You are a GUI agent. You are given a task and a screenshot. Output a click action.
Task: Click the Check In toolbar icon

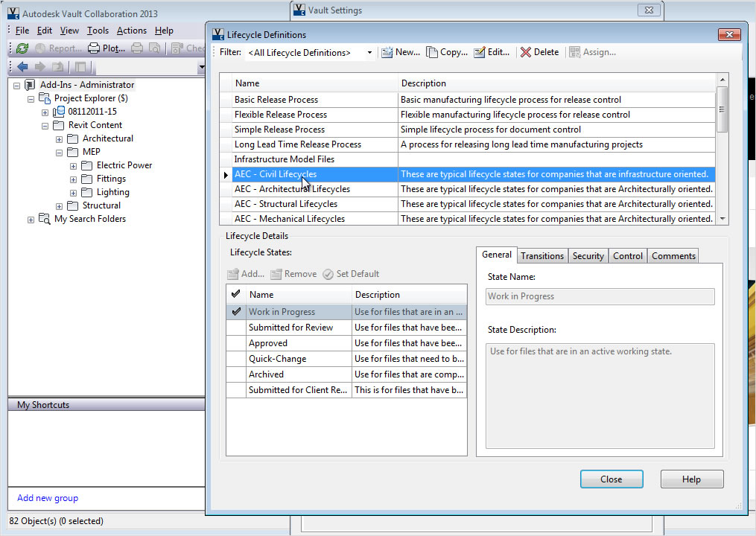click(x=177, y=48)
